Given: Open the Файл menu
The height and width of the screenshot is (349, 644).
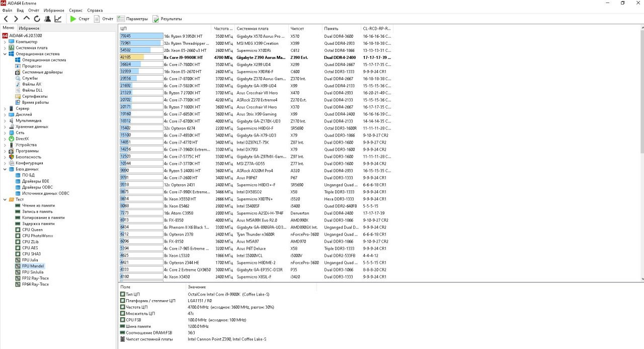Looking at the screenshot, I should pyautogui.click(x=7, y=10).
